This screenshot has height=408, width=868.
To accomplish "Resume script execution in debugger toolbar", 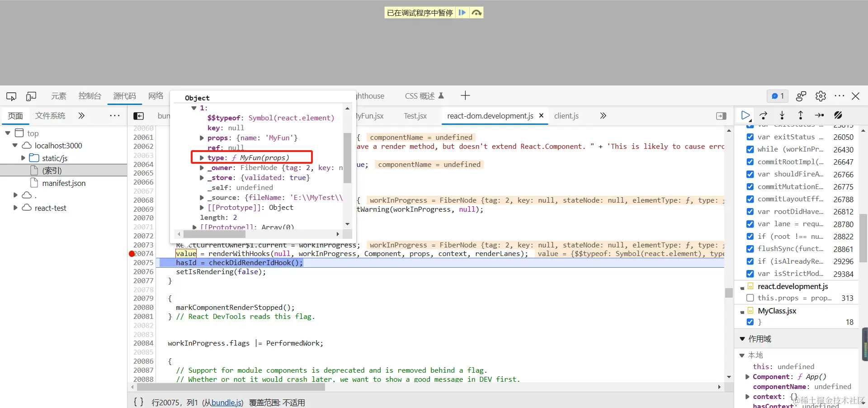I will [x=745, y=115].
